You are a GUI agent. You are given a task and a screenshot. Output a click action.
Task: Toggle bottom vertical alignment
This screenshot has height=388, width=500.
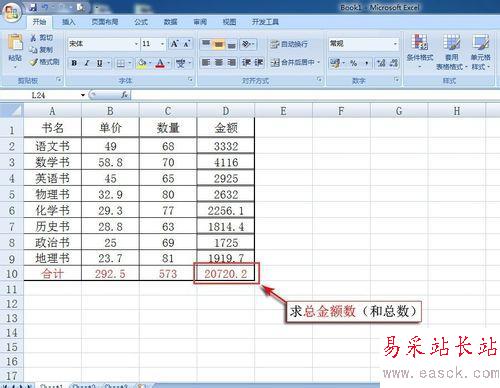tap(231, 44)
